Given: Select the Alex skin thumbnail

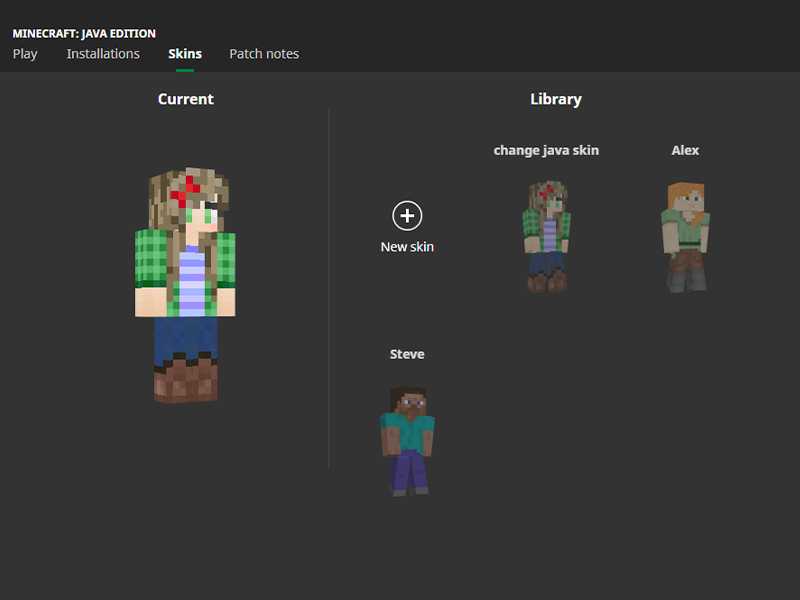Looking at the screenshot, I should [x=685, y=237].
